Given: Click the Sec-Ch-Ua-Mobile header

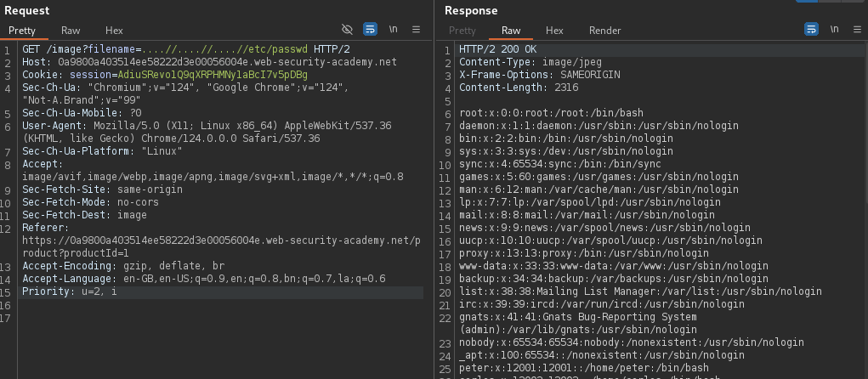Looking at the screenshot, I should tap(82, 113).
